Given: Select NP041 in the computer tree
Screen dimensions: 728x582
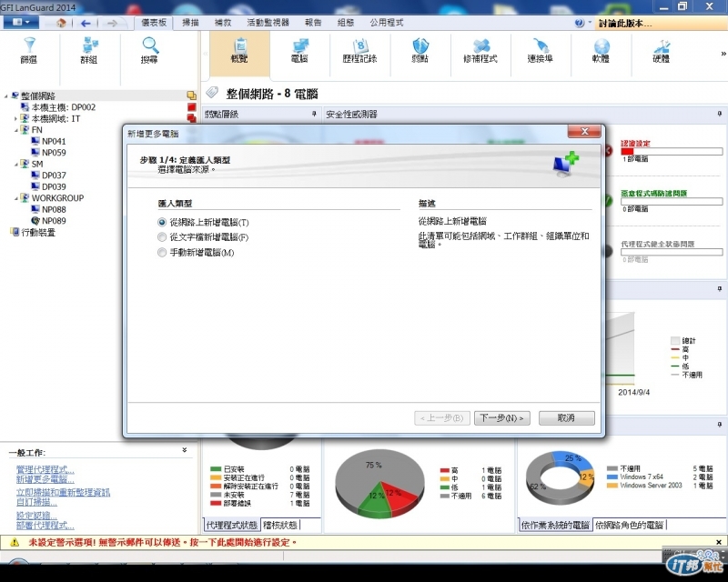Looking at the screenshot, I should pos(54,141).
